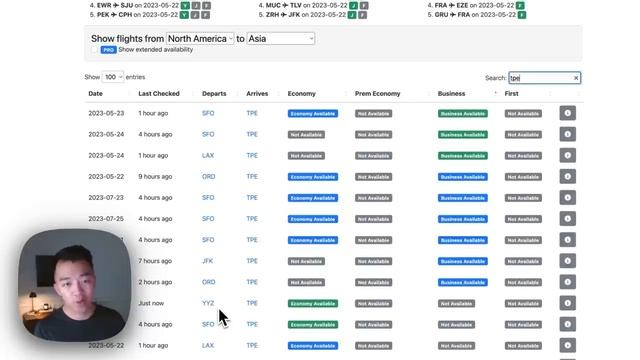
Task: Click Economy Available in 2023-05-22 LAX row
Action: pos(313,346)
